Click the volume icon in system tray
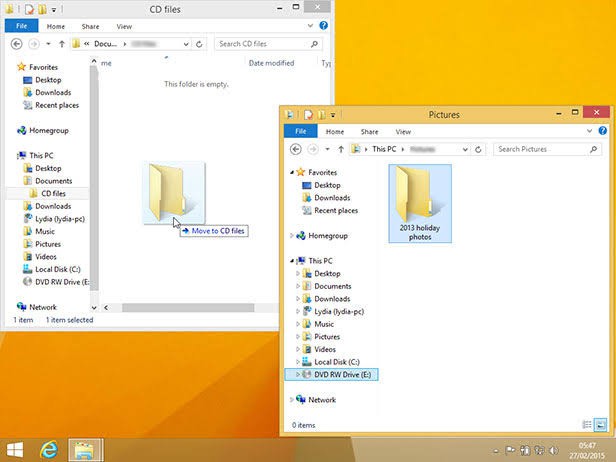 point(554,450)
